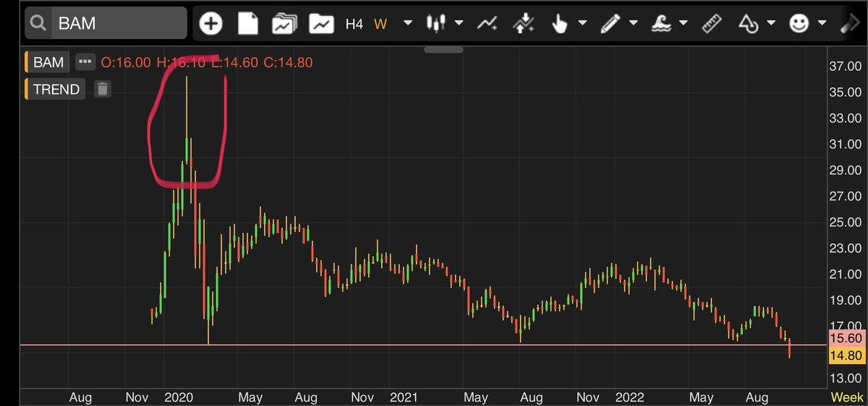Click the candlestick chart type icon

(x=435, y=24)
